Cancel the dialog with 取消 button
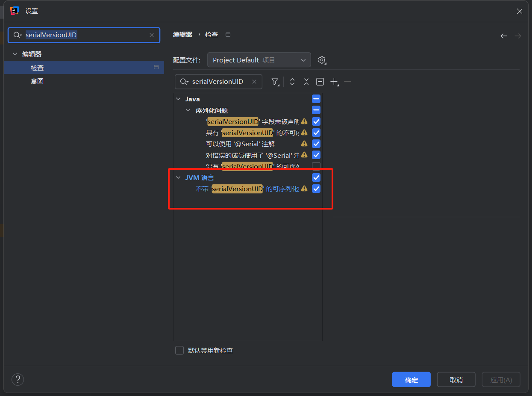Screen dimensions: 532x396 pyautogui.click(x=456, y=380)
